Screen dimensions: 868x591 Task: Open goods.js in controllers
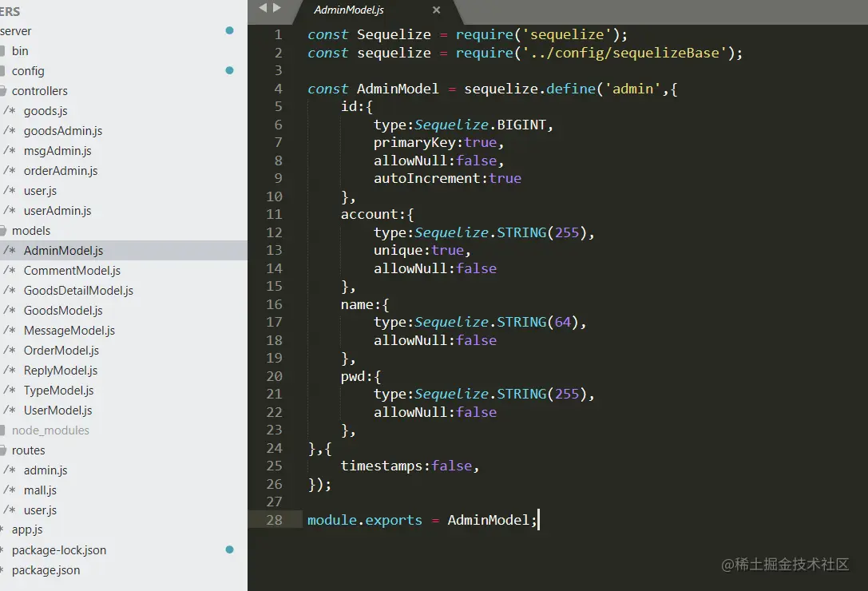(x=46, y=111)
